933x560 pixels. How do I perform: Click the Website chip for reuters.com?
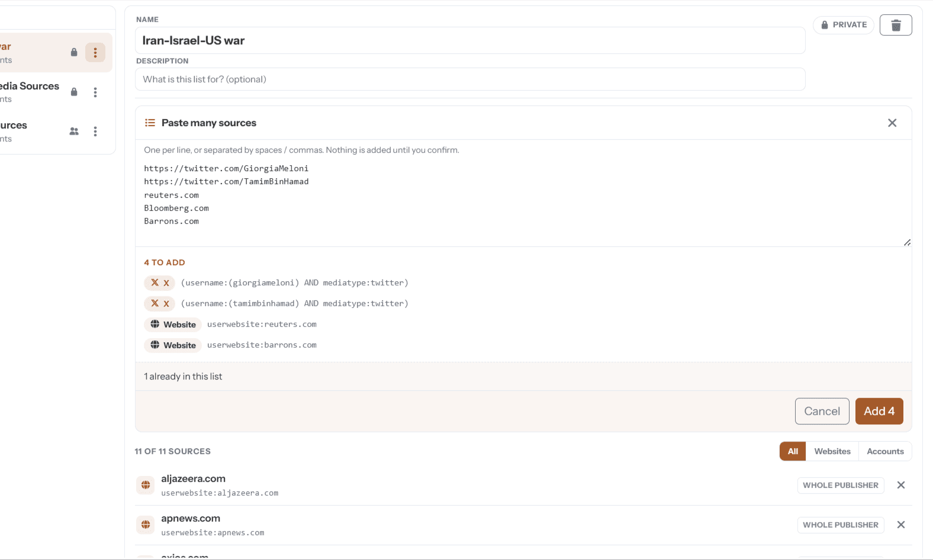173,324
